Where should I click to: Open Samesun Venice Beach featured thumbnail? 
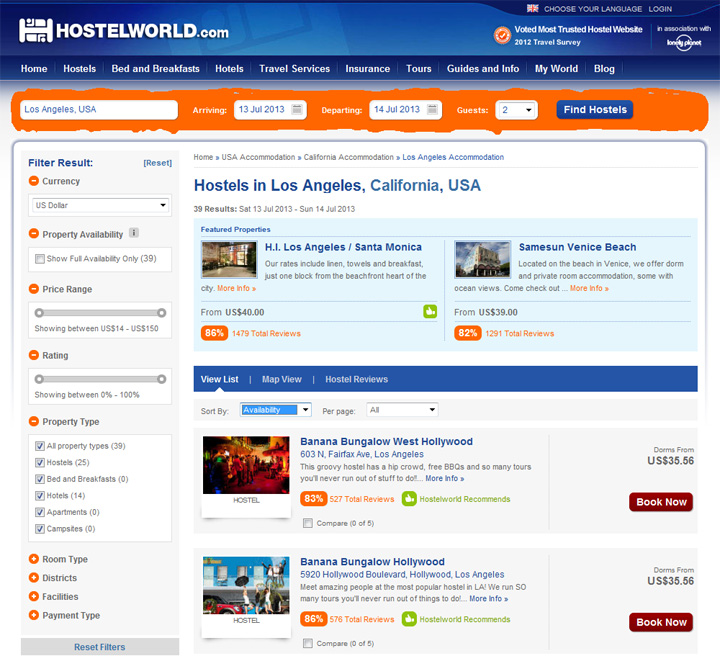click(482, 259)
